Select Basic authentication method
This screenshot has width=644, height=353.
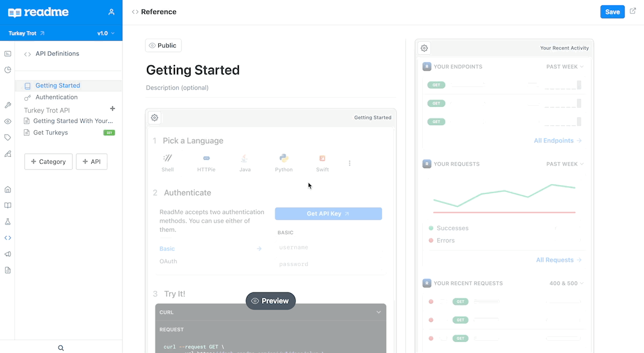coord(167,249)
